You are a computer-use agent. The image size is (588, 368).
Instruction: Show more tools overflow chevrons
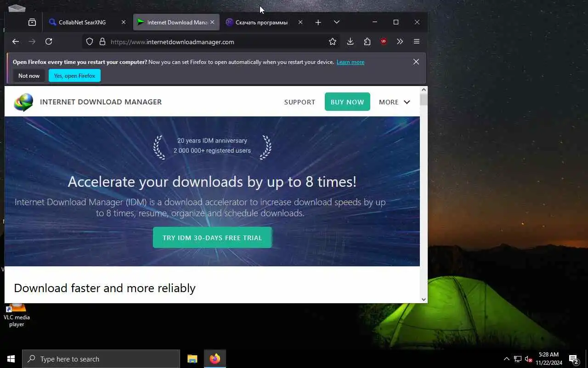click(x=400, y=41)
